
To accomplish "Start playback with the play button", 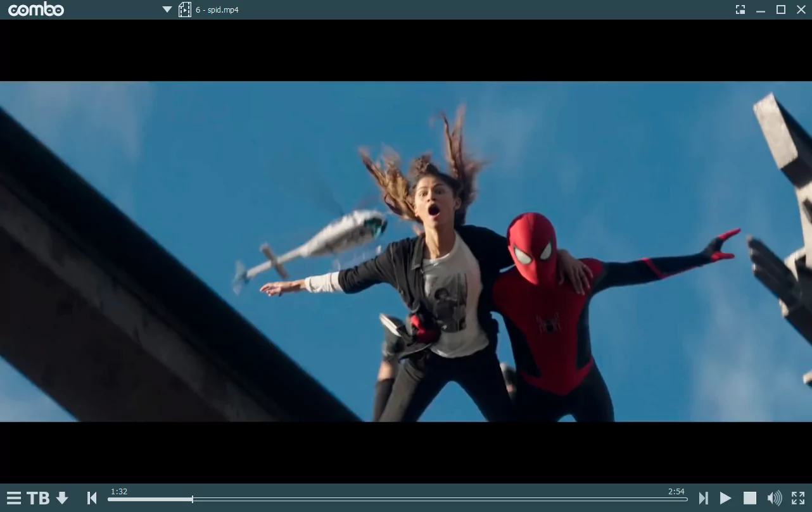I will [x=726, y=498].
